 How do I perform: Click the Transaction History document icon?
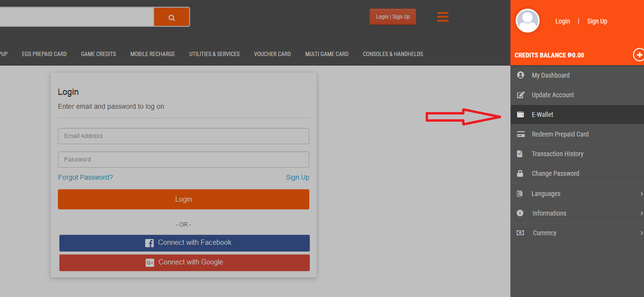tap(520, 154)
